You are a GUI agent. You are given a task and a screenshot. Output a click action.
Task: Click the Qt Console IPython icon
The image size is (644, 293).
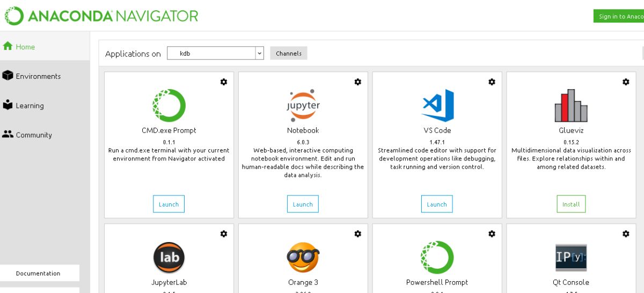coord(571,258)
